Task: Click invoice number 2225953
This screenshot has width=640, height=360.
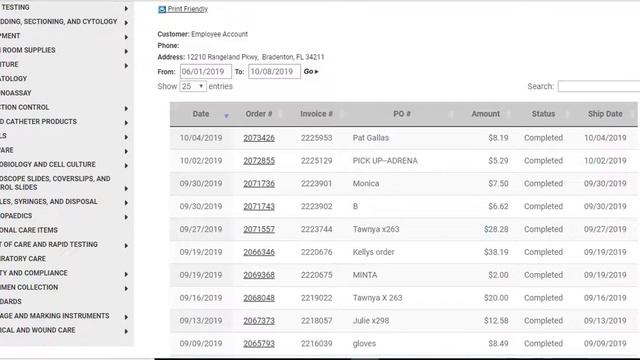Action: click(x=317, y=138)
